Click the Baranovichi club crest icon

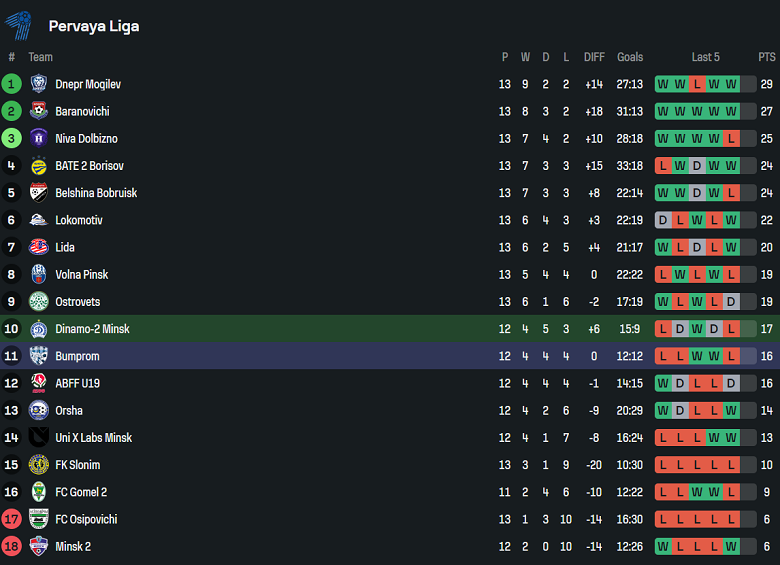(39, 111)
